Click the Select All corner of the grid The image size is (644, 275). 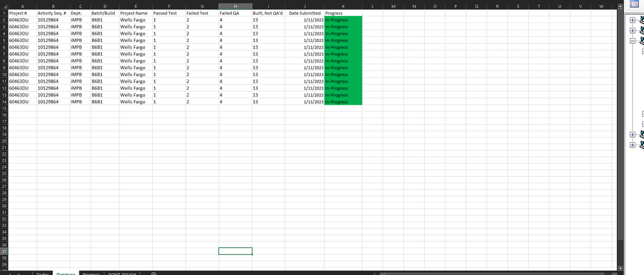point(4,6)
